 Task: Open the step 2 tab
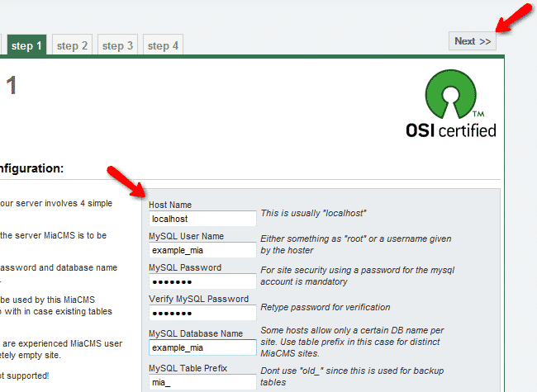(x=73, y=45)
